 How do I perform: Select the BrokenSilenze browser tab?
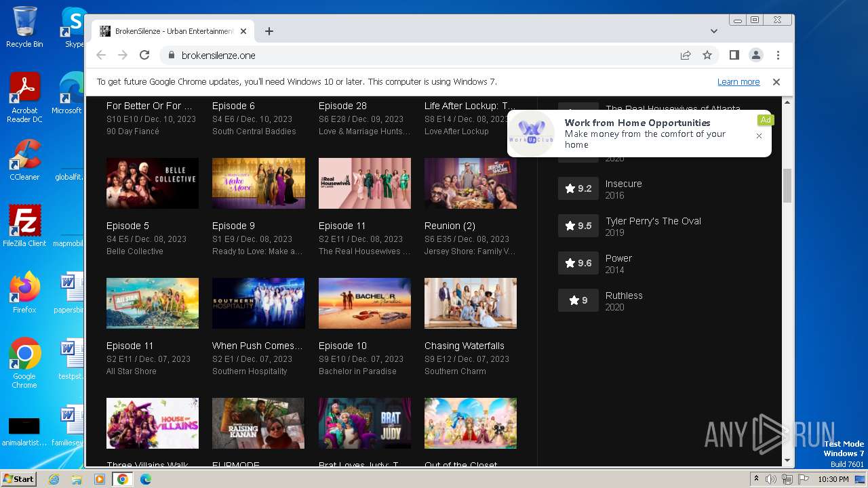point(173,31)
